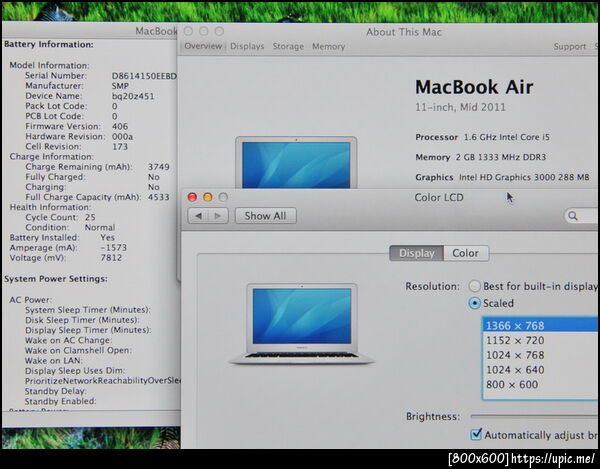Open Memory tab in About This Mac

tap(329, 46)
